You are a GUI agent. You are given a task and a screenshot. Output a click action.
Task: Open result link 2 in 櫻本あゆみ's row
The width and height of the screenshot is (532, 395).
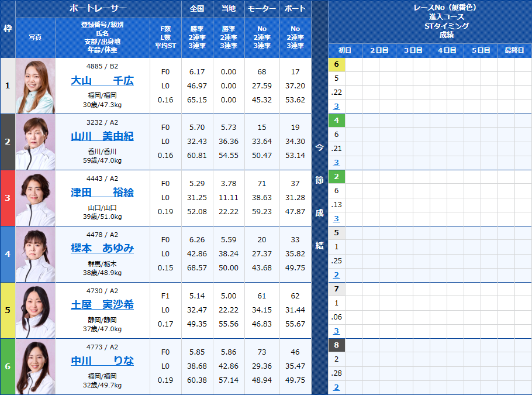point(336,274)
